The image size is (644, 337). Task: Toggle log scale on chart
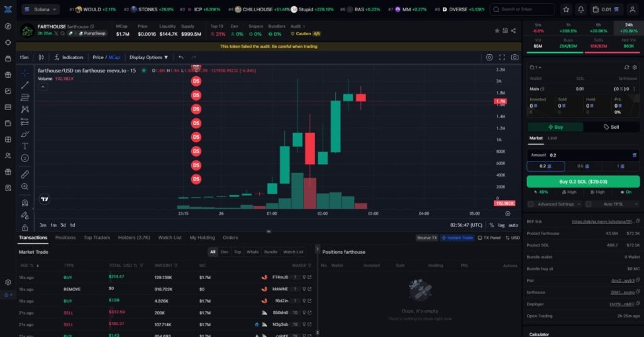coord(501,225)
